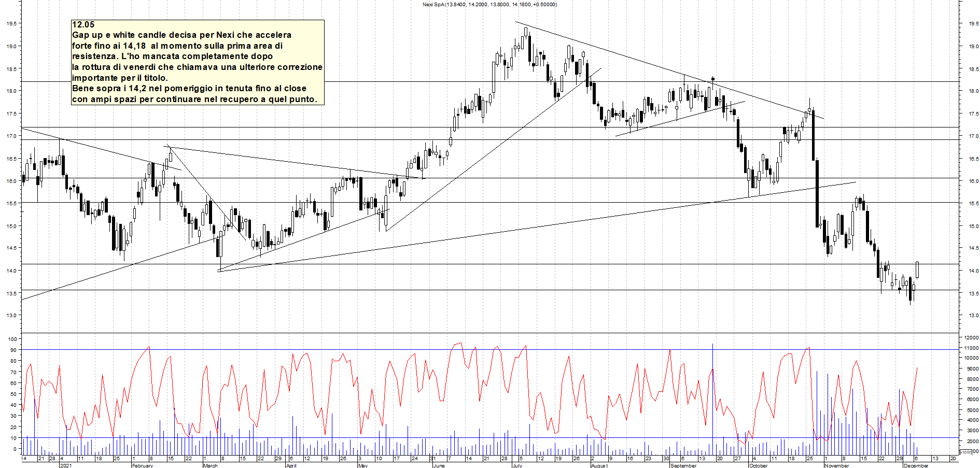The image size is (980, 468).
Task: Click the 'May' month label
Action: click(363, 465)
